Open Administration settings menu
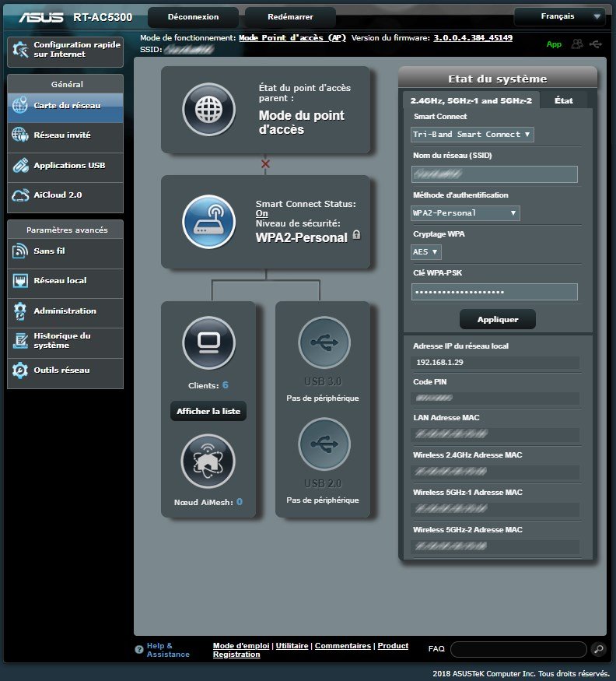 [x=65, y=311]
